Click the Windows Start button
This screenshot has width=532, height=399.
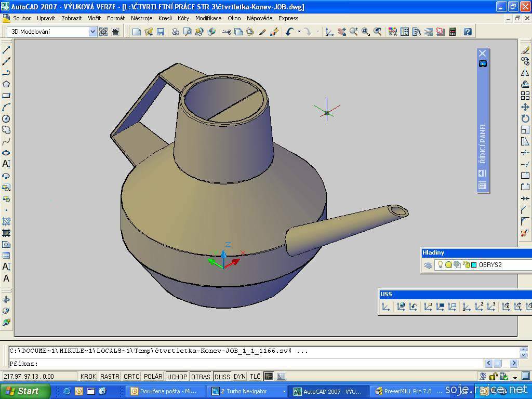(x=25, y=391)
